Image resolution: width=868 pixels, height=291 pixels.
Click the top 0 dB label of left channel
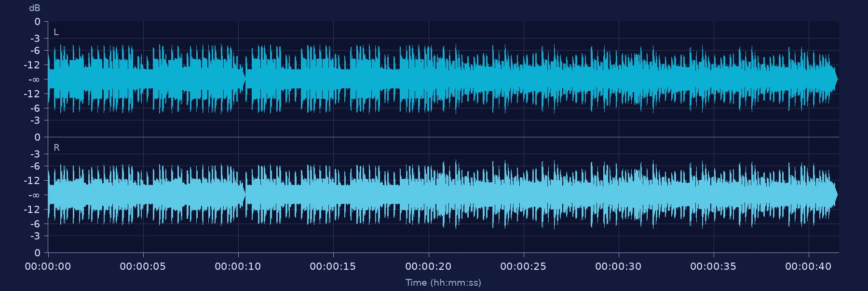tap(37, 22)
